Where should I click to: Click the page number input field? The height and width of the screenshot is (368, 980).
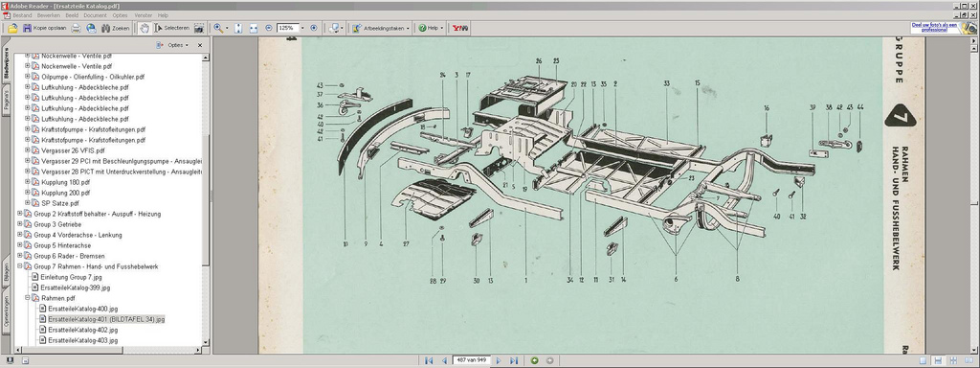click(471, 360)
